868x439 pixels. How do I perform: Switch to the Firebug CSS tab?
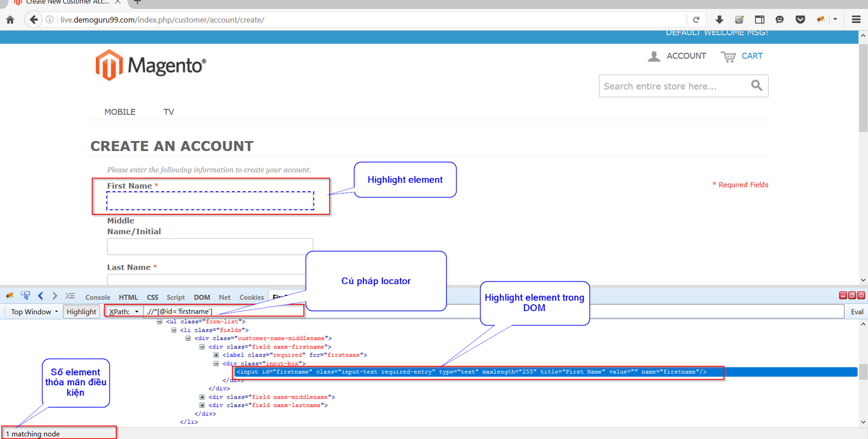tap(153, 297)
